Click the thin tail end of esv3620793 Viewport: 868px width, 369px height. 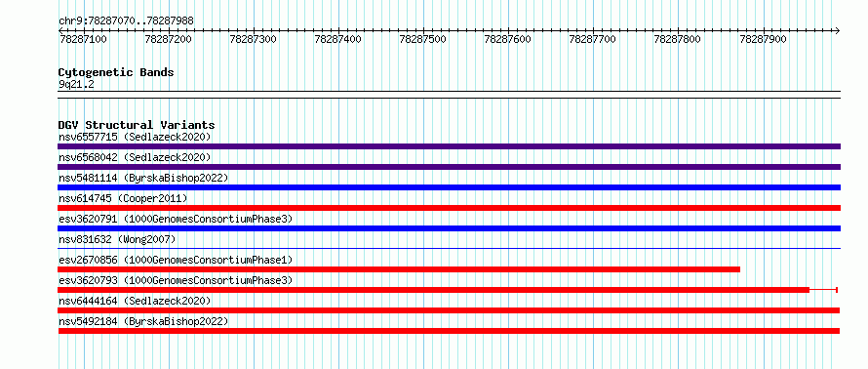(824, 290)
